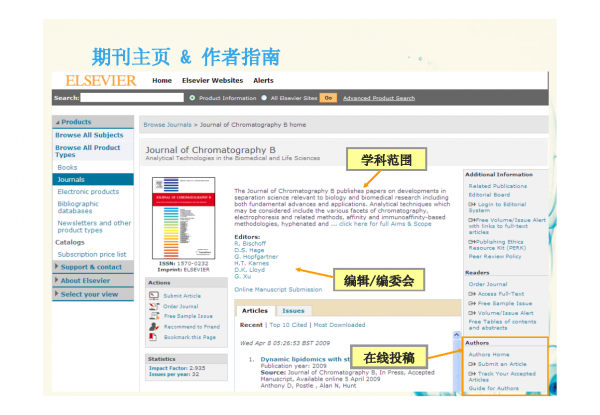The width and height of the screenshot is (600, 415).
Task: Click the Impact Factor statistic text
Action: pos(177,368)
